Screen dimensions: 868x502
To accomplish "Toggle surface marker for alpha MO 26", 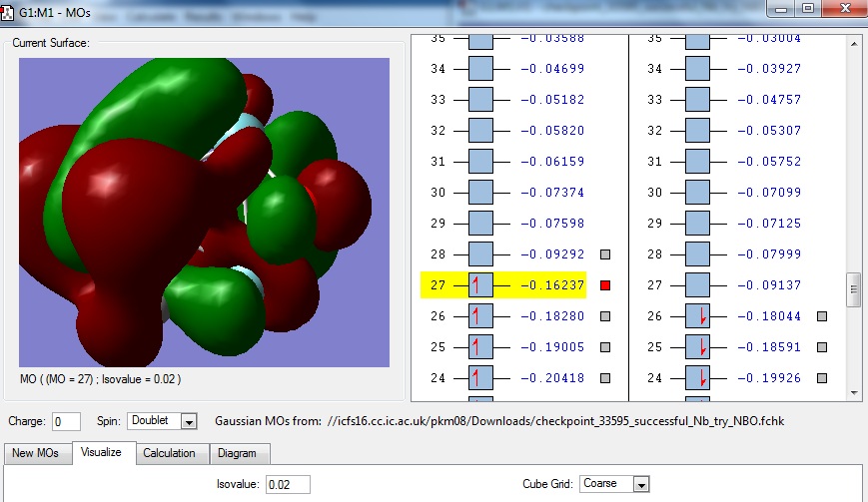I will pos(605,316).
